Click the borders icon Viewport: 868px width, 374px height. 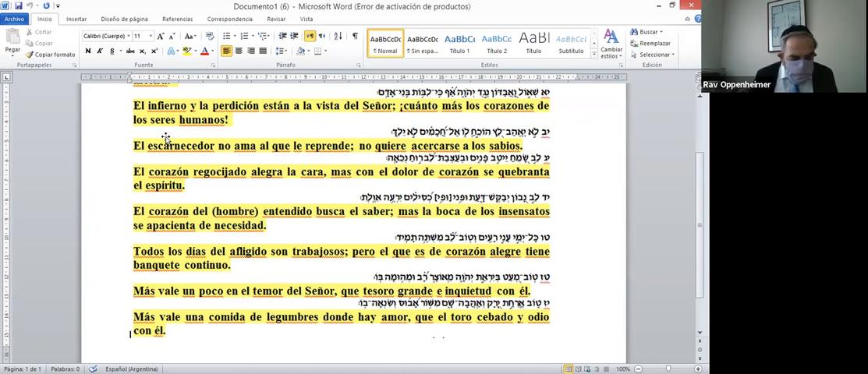pos(317,51)
